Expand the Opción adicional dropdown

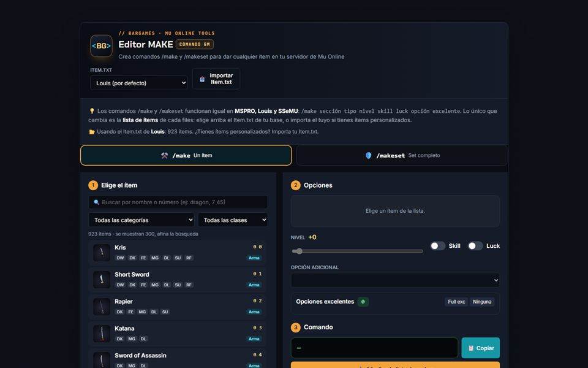[x=395, y=280]
